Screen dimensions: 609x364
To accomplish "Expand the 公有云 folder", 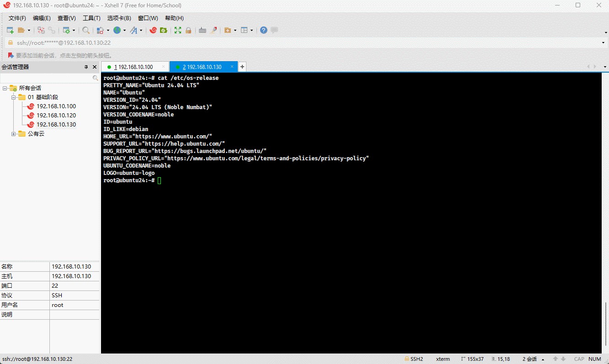I will click(x=14, y=134).
